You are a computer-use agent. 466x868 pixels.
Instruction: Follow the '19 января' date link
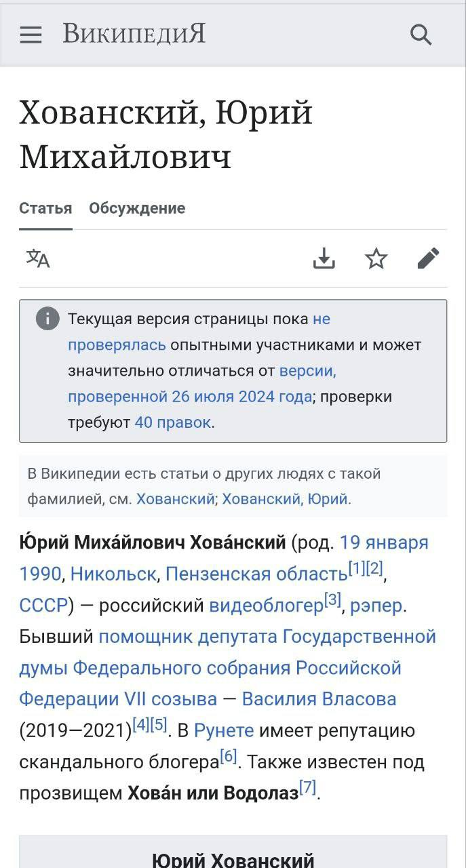click(384, 543)
